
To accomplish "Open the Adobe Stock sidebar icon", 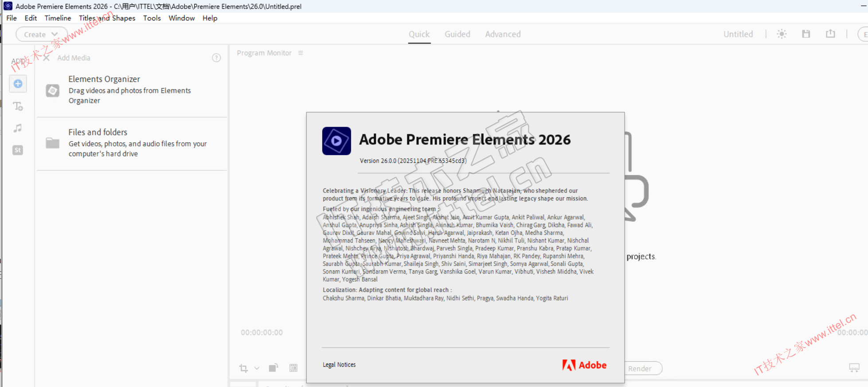I will click(18, 150).
